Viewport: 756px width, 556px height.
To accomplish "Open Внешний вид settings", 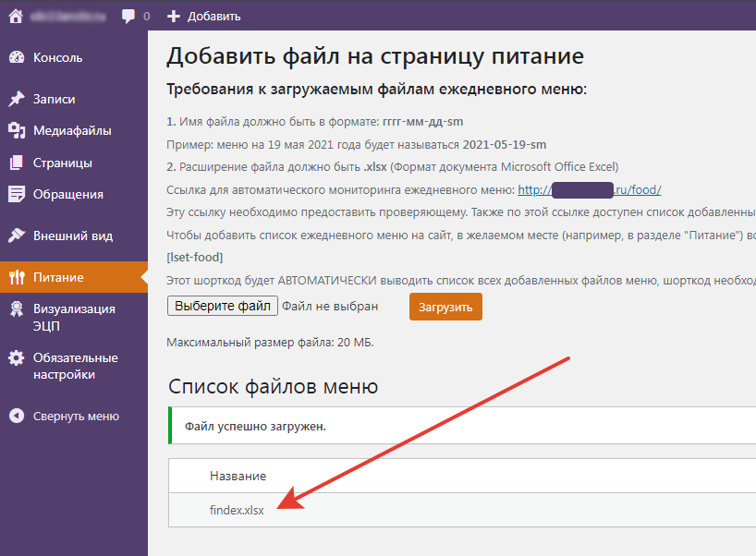I will [x=73, y=236].
